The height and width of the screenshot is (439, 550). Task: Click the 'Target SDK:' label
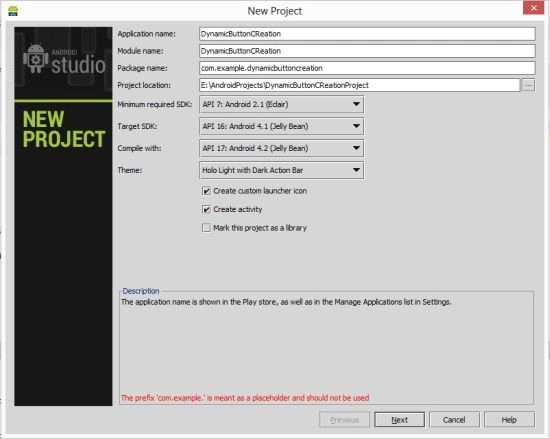coord(137,127)
